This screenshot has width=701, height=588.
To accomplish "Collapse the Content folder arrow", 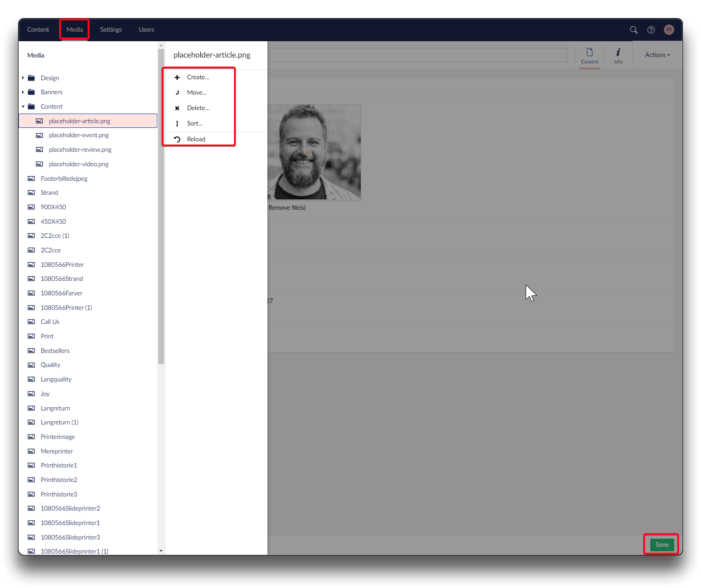I will click(23, 107).
